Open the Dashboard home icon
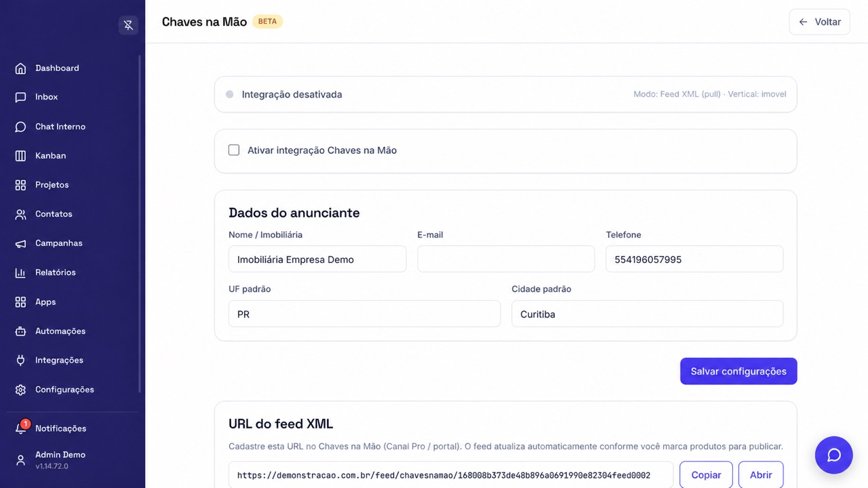Screen dimensions: 868x488 tap(20, 68)
